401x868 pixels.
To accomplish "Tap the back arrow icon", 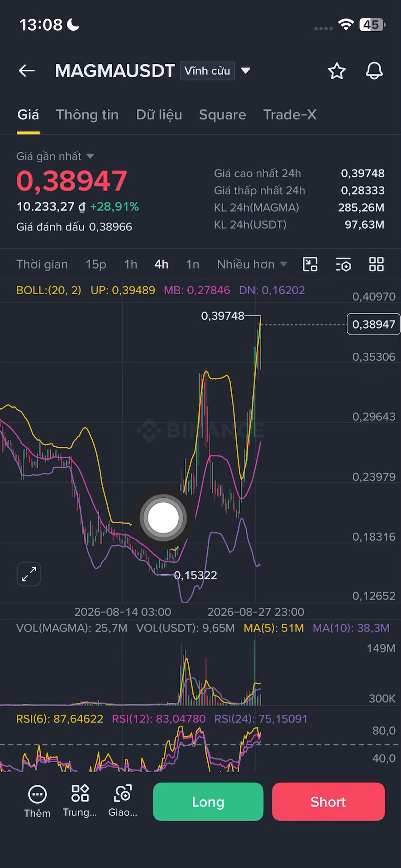I will [x=27, y=71].
